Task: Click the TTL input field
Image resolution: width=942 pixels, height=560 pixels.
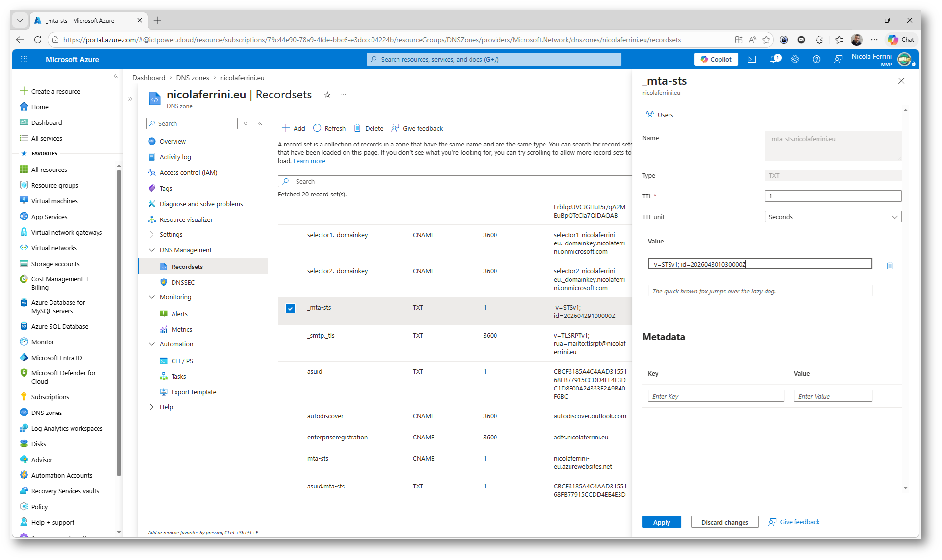Action: [x=832, y=196]
